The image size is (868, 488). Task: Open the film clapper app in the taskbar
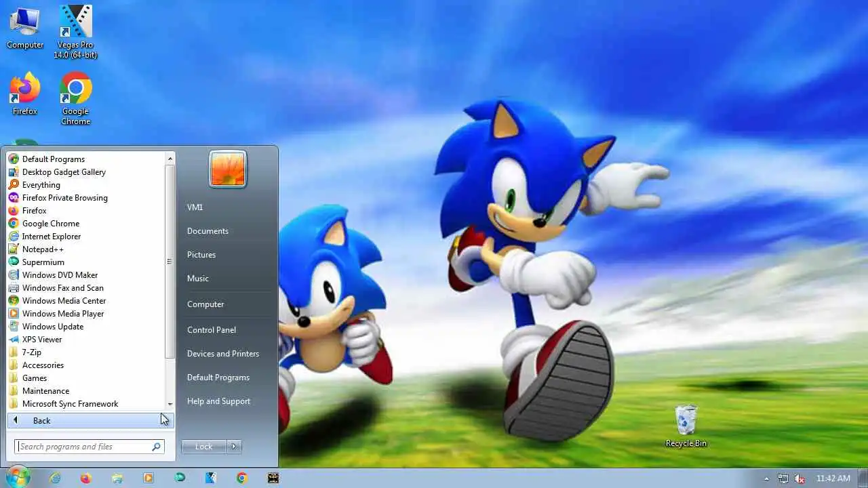pos(273,478)
